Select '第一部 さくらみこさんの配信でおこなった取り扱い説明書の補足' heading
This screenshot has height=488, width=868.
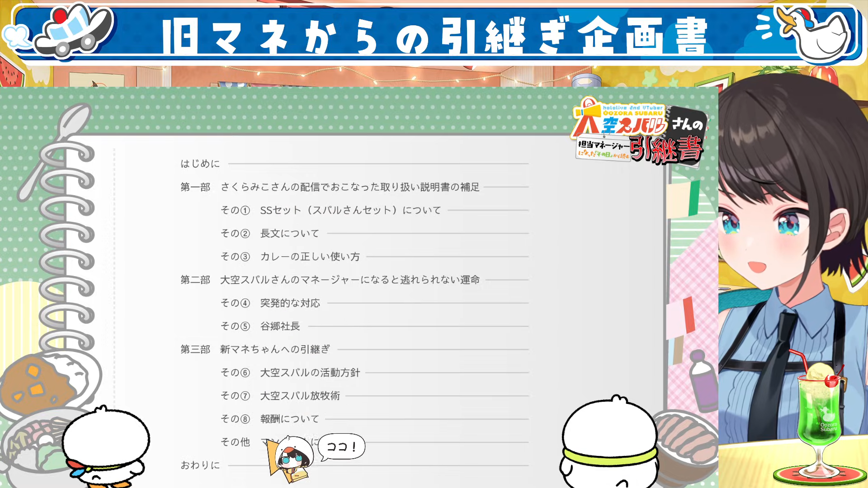click(330, 187)
